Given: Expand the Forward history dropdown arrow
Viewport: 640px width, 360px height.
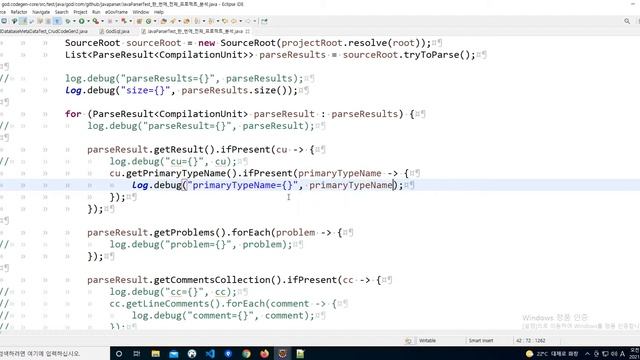Looking at the screenshot, I should [254, 21].
